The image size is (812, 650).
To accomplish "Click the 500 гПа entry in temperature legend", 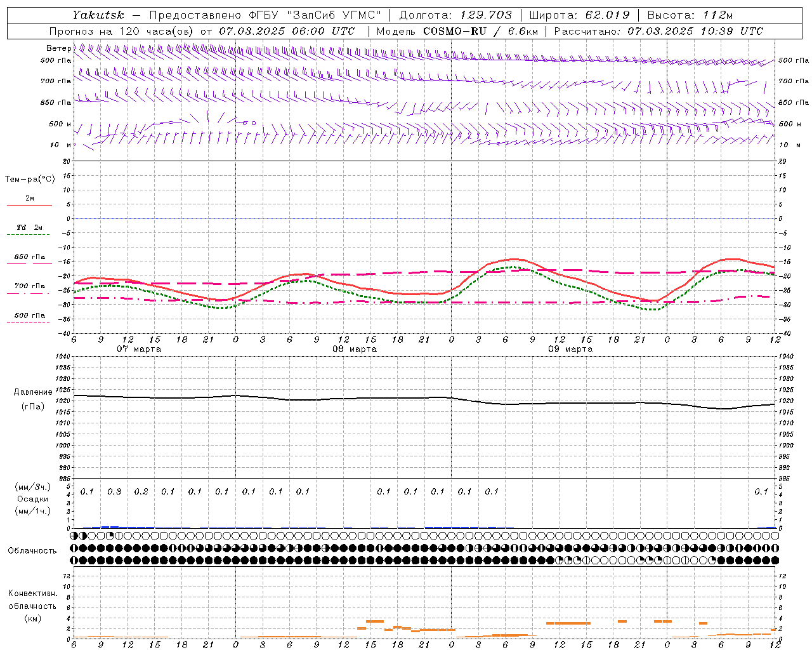I will pyautogui.click(x=29, y=315).
